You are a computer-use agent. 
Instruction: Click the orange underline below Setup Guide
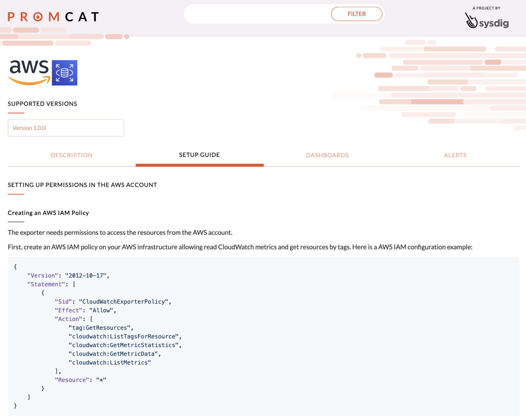pyautogui.click(x=199, y=165)
